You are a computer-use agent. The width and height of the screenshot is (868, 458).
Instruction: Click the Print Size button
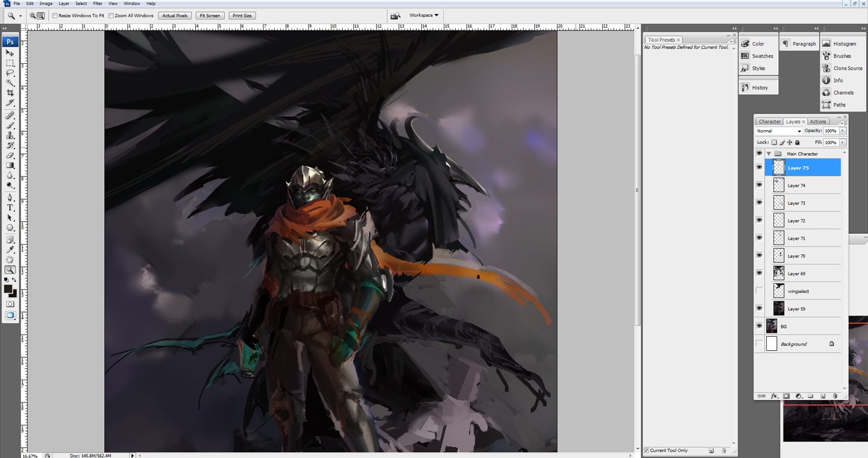pyautogui.click(x=242, y=16)
